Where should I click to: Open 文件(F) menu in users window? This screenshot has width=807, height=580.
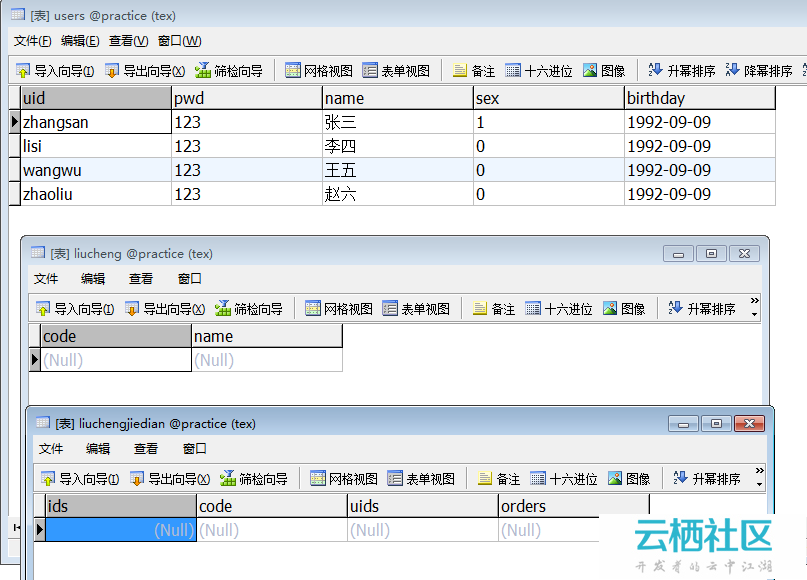[x=32, y=41]
